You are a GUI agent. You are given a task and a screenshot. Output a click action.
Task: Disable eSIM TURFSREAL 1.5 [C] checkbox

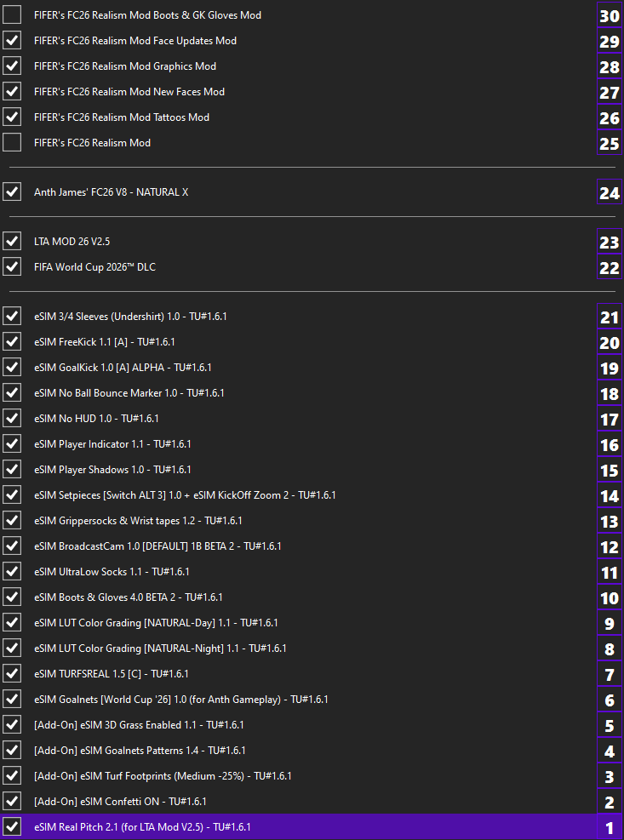(12, 673)
